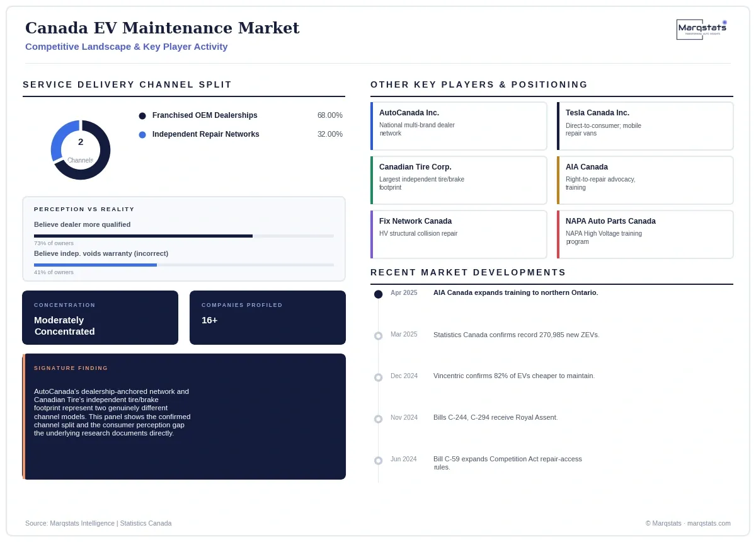Image resolution: width=756 pixels, height=542 pixels.
Task: Click the Marqstats logo
Action: 702,29
